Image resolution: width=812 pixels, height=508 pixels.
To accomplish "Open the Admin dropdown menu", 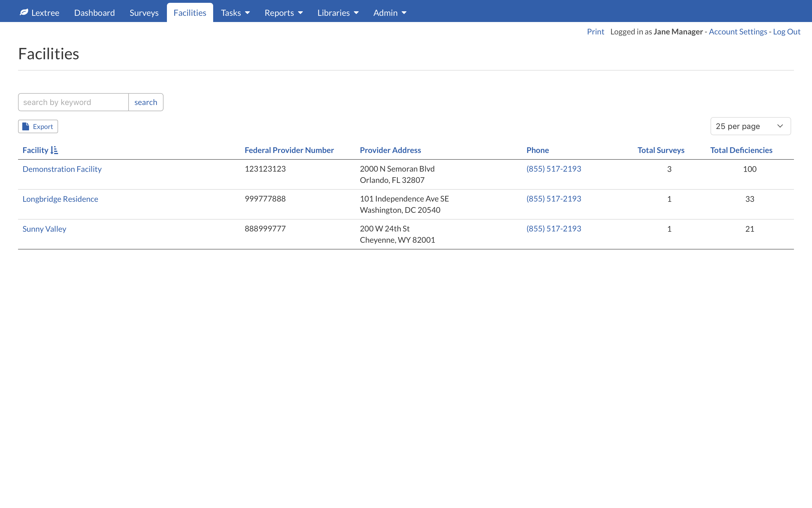I will (x=390, y=13).
